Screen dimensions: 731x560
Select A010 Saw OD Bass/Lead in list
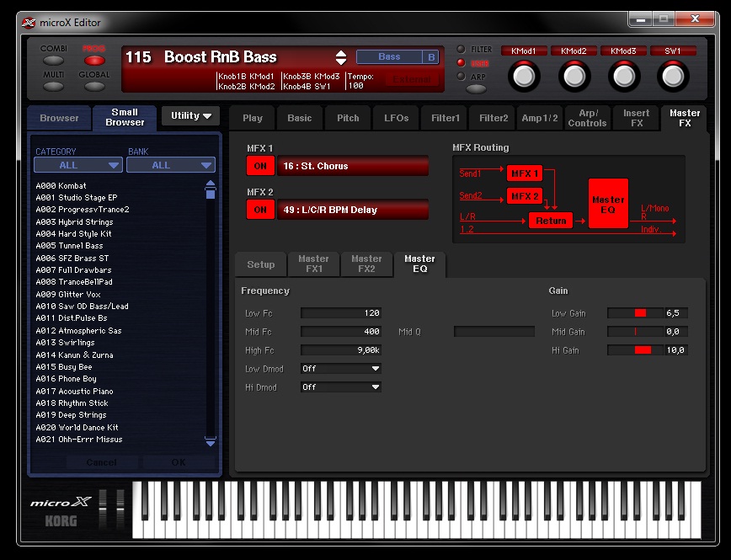click(82, 307)
